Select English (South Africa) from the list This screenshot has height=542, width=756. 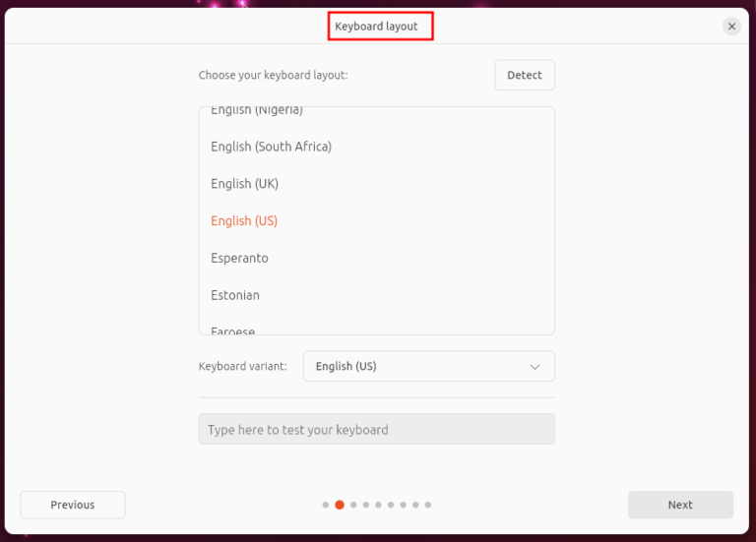(271, 147)
